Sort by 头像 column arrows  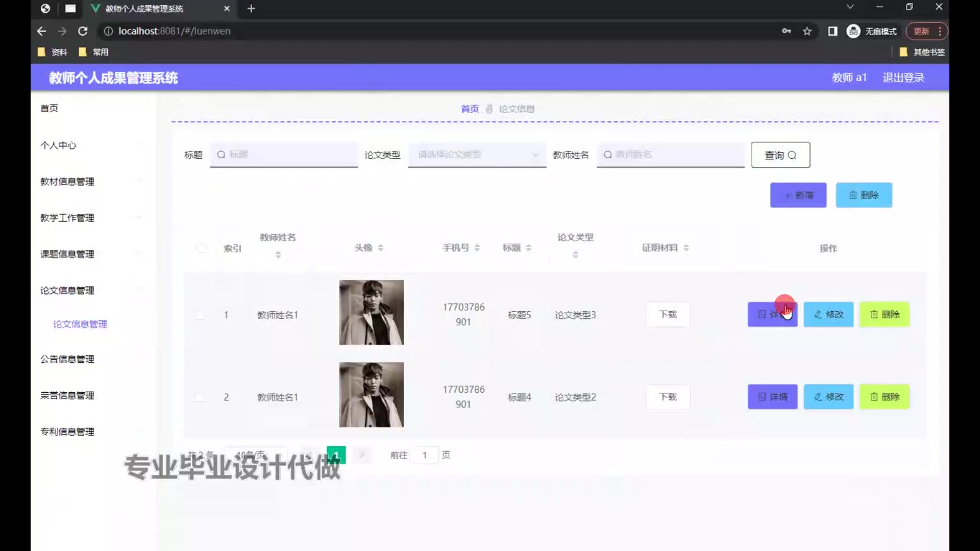coord(381,247)
